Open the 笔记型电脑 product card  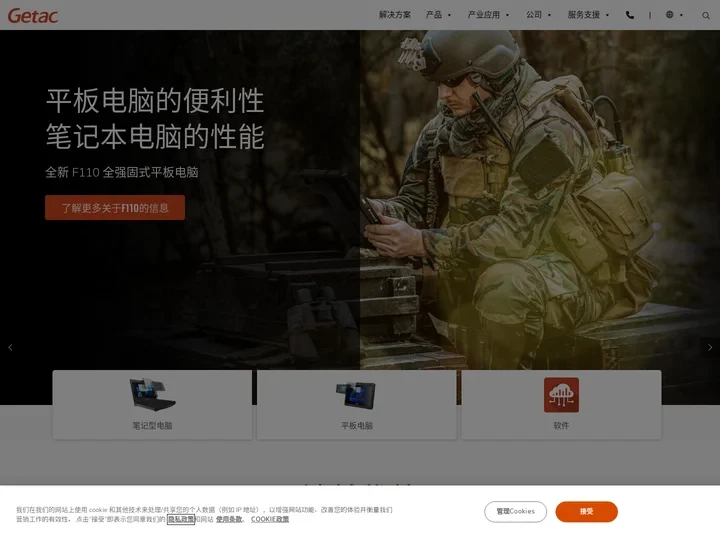(x=152, y=405)
